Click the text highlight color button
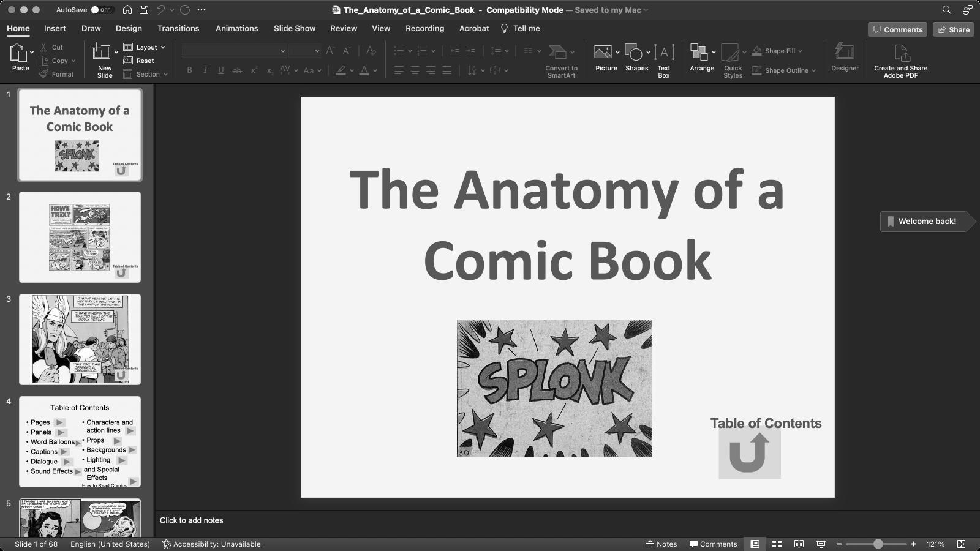980x551 pixels. pyautogui.click(x=341, y=70)
